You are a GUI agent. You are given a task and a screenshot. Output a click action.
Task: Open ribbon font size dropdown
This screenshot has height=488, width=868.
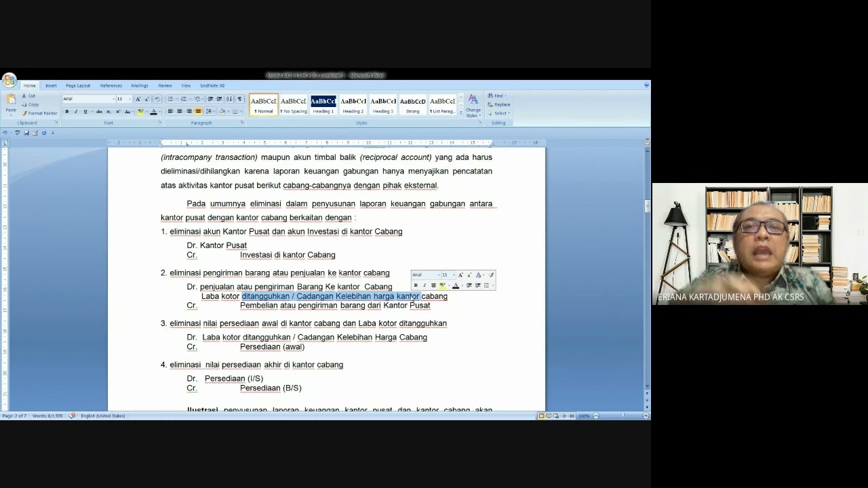pos(130,99)
